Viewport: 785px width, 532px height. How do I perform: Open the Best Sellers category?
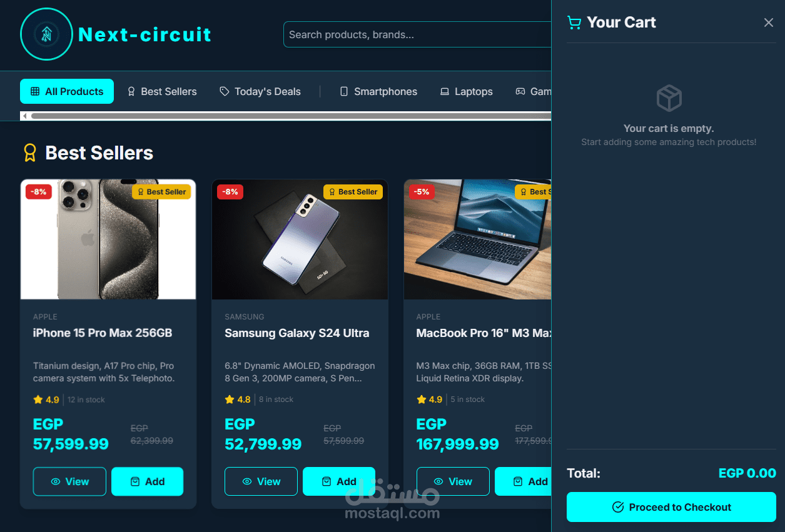tap(162, 91)
